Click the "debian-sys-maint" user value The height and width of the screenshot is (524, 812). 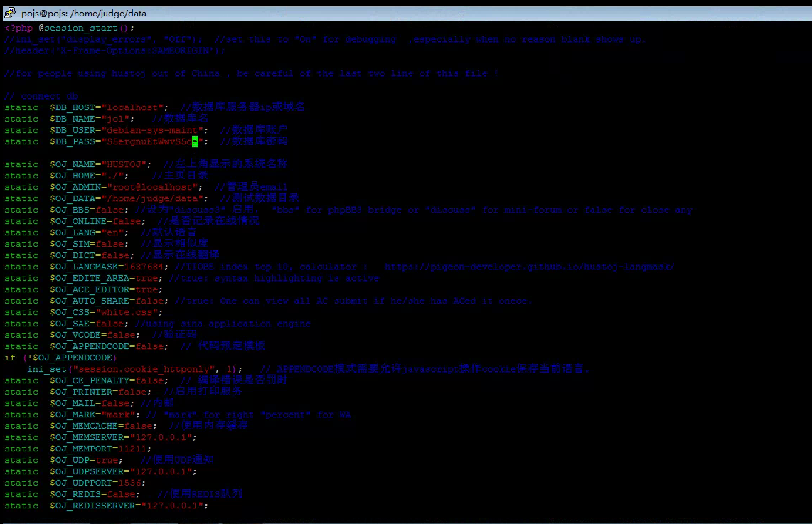click(x=152, y=131)
